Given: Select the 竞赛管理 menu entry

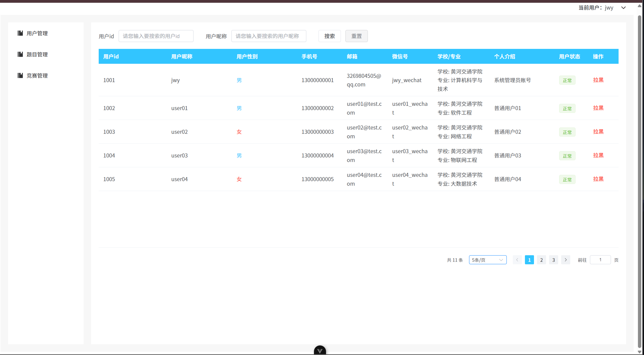Looking at the screenshot, I should 37,75.
